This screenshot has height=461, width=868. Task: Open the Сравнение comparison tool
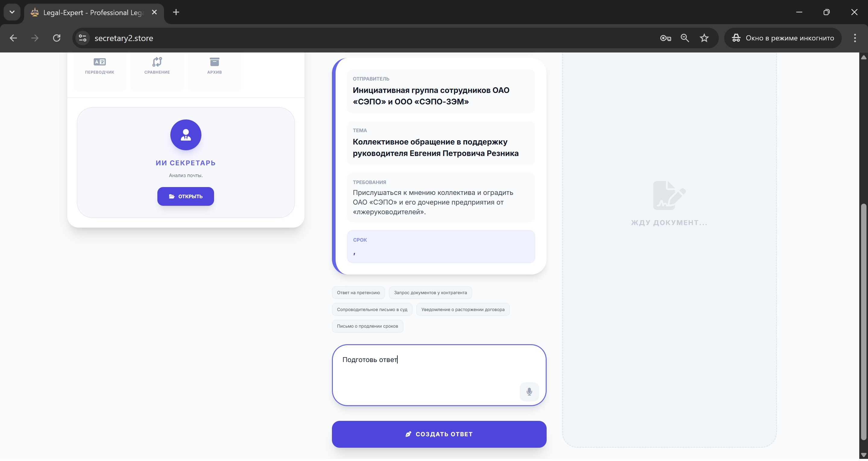[157, 66]
